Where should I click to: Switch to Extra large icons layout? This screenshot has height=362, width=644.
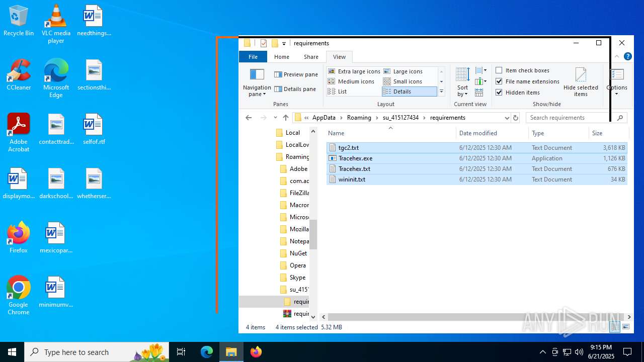coord(354,71)
